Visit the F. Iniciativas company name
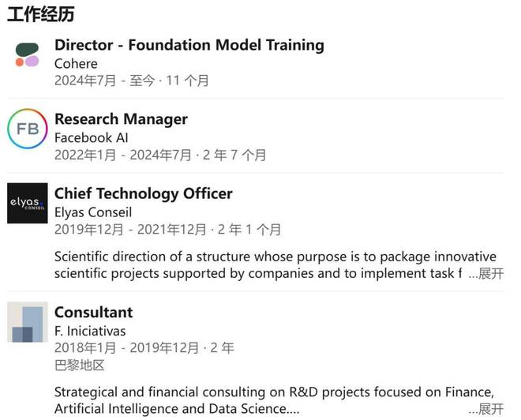The image size is (521, 420). [x=90, y=331]
